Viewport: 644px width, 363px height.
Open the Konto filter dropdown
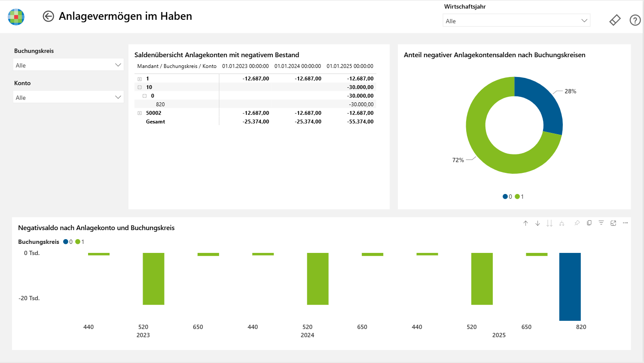pos(69,97)
